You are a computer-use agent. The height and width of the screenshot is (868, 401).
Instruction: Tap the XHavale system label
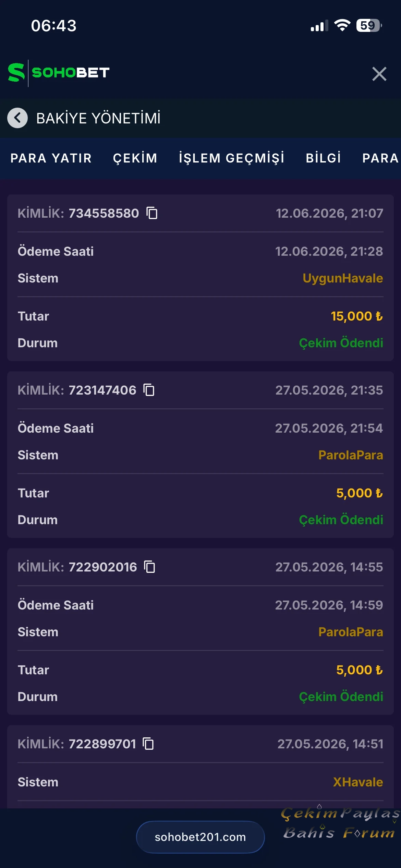(x=358, y=782)
